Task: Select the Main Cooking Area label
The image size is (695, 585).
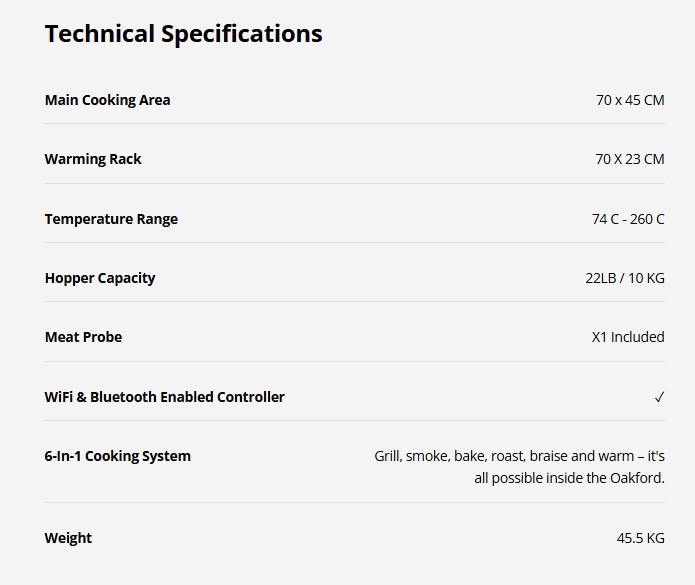Action: coord(107,100)
